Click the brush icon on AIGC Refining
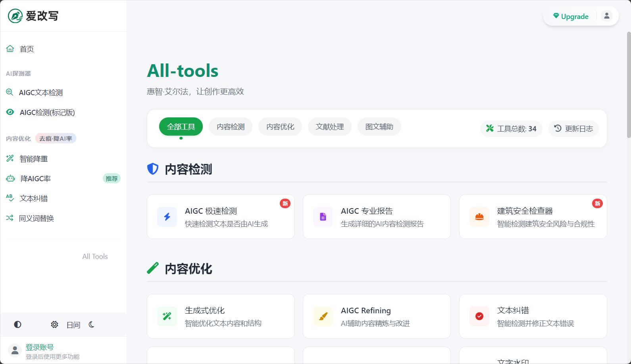631x364 pixels. [x=323, y=316]
